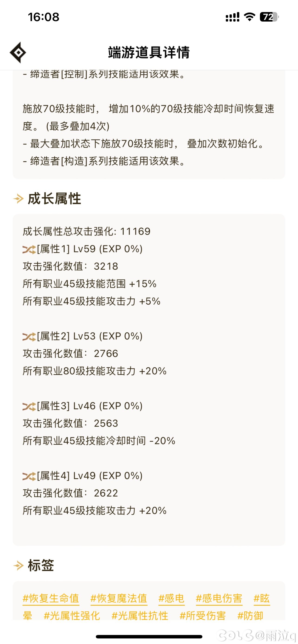Tap the Wi-Fi icon in status bar
Viewport: 298px width, 644px height.
(249, 17)
